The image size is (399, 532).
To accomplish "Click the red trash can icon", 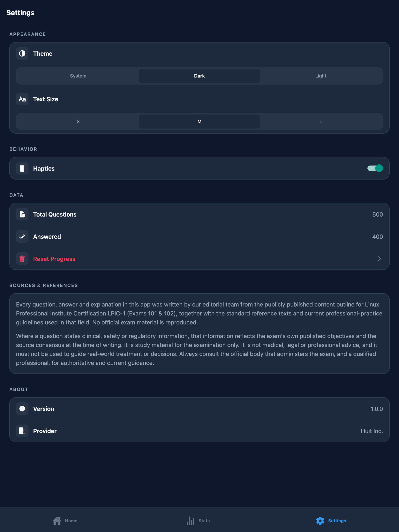I will click(x=22, y=259).
